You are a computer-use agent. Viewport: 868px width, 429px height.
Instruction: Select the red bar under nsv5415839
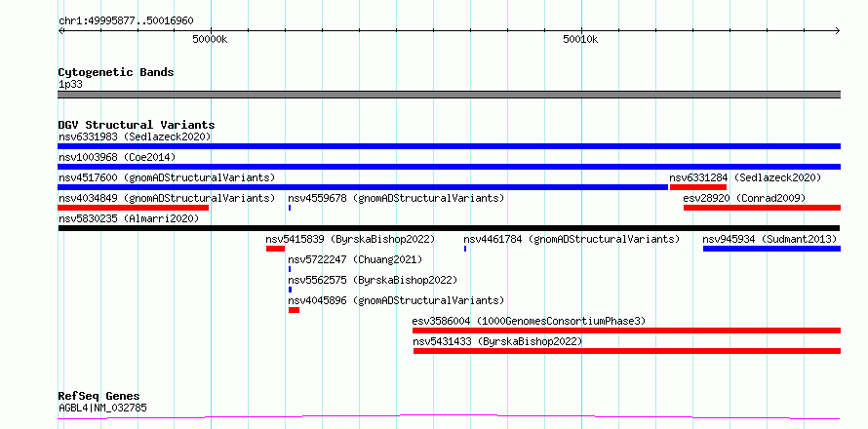(x=275, y=249)
